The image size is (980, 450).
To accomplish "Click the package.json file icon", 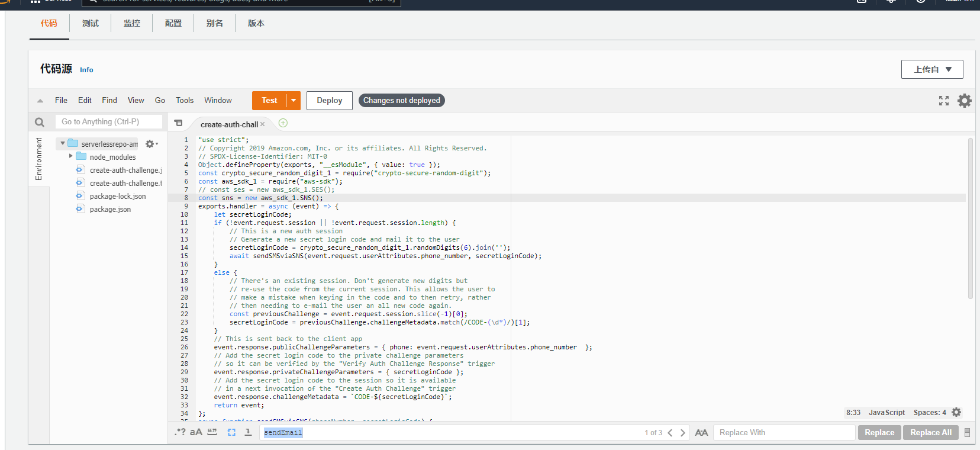I will pyautogui.click(x=80, y=209).
